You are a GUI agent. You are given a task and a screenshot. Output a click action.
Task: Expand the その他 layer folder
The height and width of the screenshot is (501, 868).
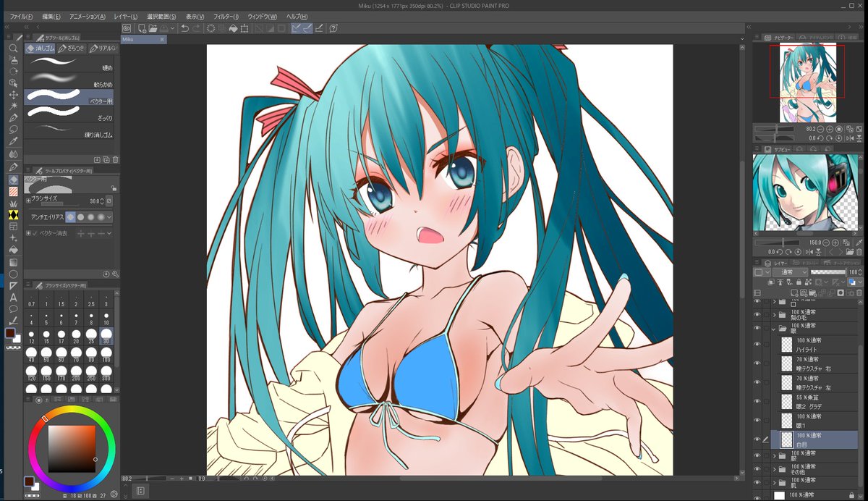775,469
